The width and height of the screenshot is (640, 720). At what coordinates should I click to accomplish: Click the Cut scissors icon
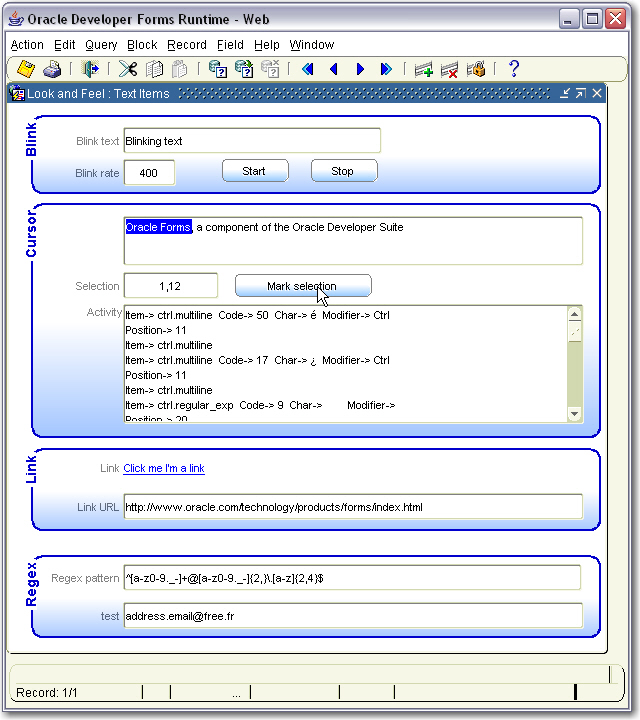click(128, 69)
